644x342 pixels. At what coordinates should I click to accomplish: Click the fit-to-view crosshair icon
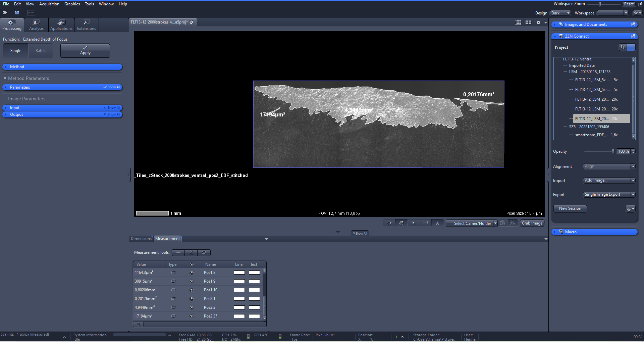pos(389,223)
